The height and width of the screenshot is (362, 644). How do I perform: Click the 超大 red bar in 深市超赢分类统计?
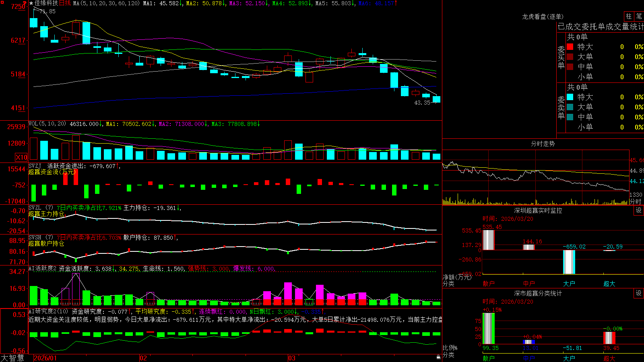pos(609,338)
